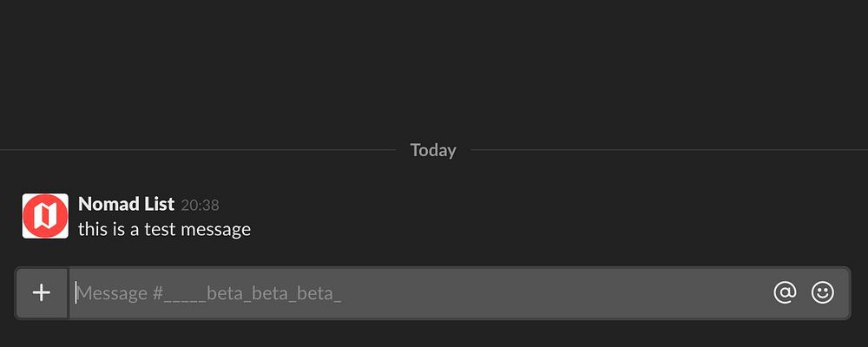Screen dimensions: 868x347
Task: View profile from the Nomad List logo
Action: (x=45, y=216)
